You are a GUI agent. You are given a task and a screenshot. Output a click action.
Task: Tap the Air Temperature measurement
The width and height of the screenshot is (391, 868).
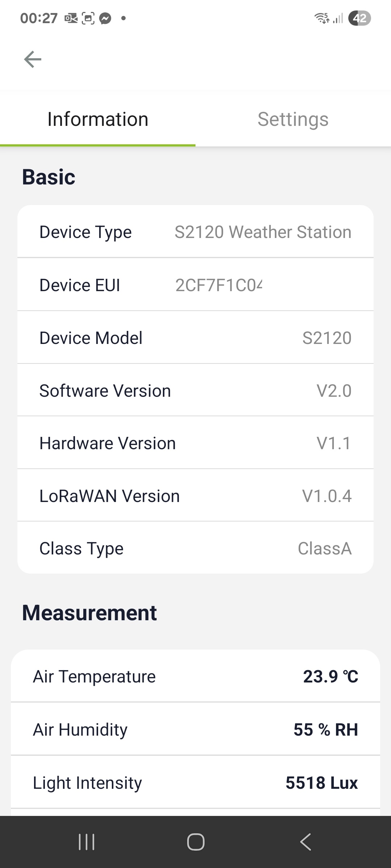pos(195,677)
